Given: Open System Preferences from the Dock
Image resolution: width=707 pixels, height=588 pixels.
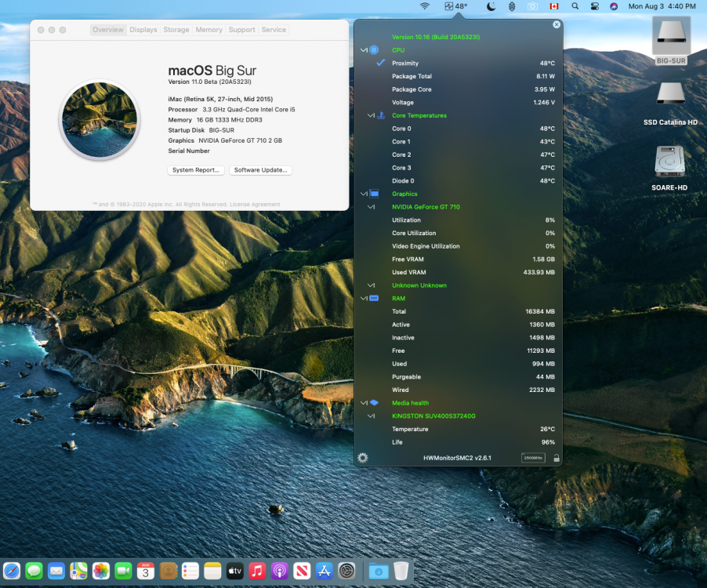Looking at the screenshot, I should [x=346, y=571].
